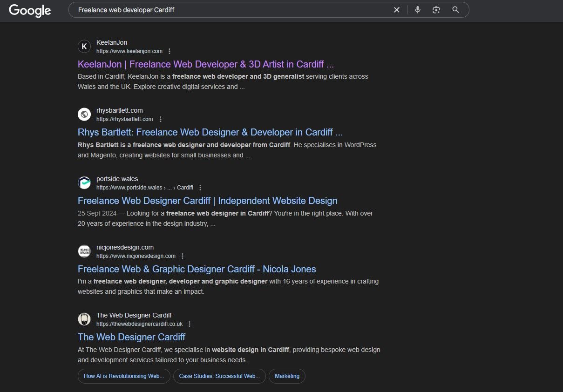This screenshot has width=563, height=392.
Task: Select snippet 'I'm a freelance web designer, developer'
Action: pyautogui.click(x=228, y=287)
